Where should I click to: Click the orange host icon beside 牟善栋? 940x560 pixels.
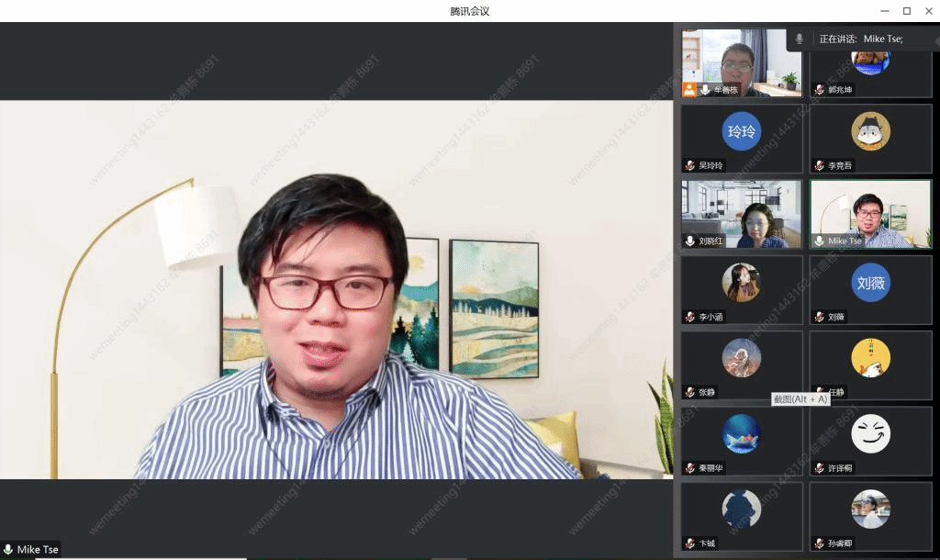(x=689, y=90)
